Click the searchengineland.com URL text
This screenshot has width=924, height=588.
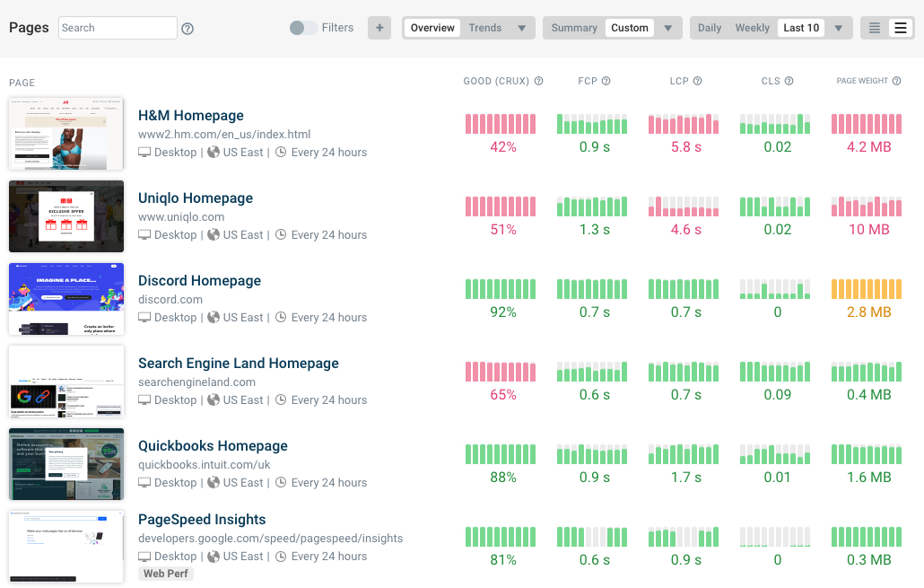pyautogui.click(x=196, y=382)
